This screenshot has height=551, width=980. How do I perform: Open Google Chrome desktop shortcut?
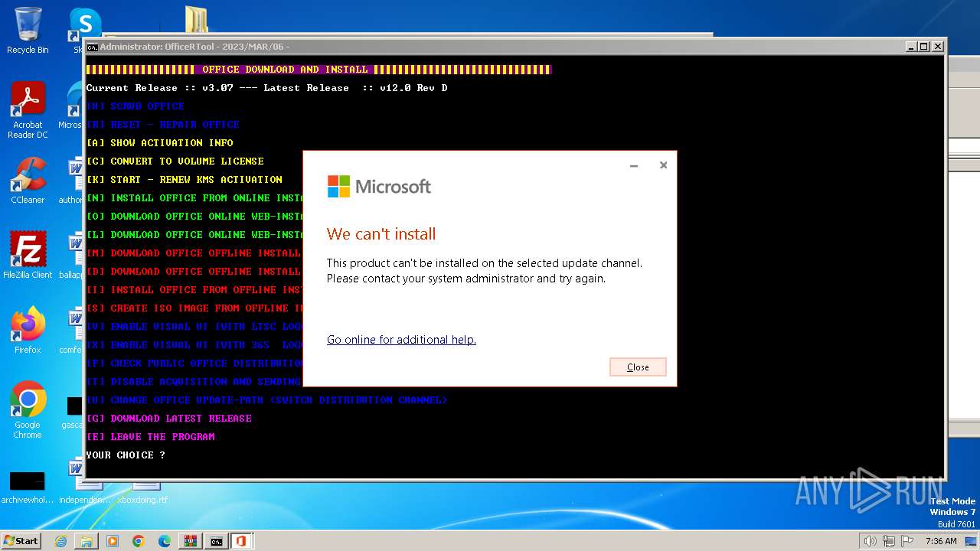pyautogui.click(x=28, y=410)
